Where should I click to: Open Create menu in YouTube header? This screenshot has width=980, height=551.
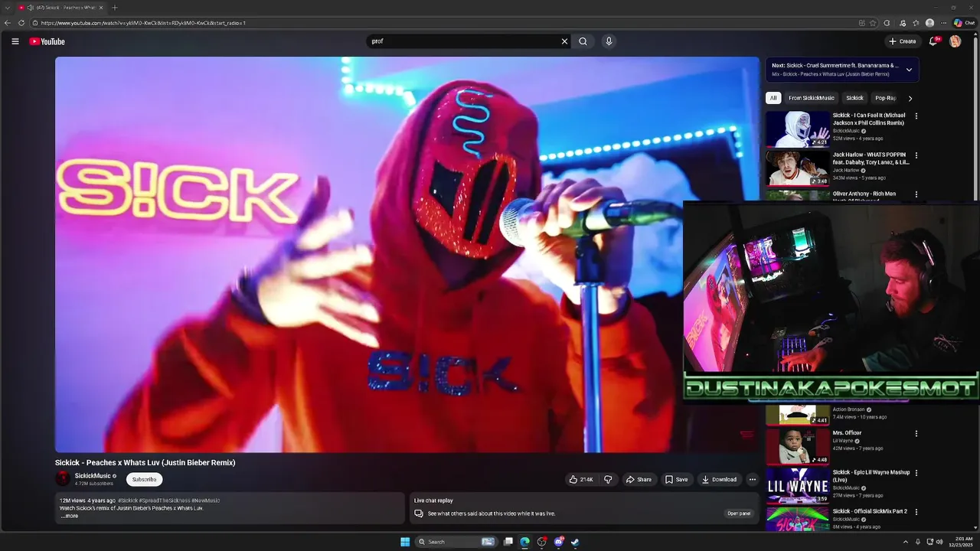click(902, 41)
